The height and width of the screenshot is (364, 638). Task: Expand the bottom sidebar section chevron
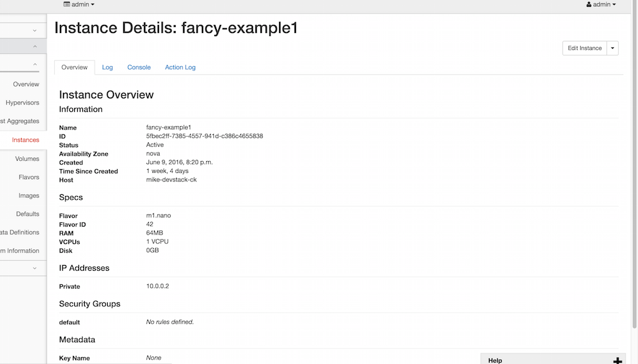coord(35,268)
